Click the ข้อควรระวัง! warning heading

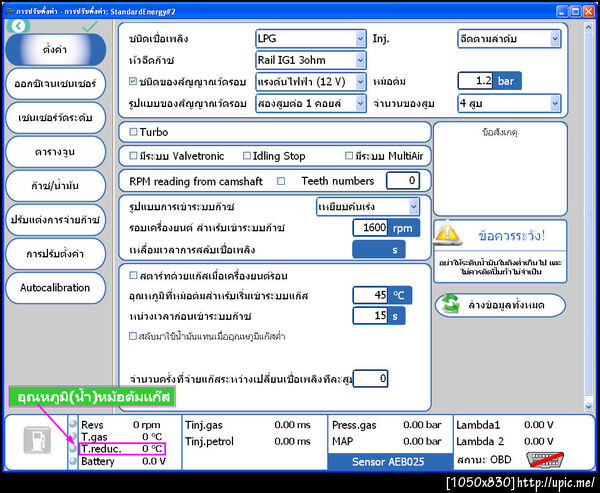tap(512, 236)
